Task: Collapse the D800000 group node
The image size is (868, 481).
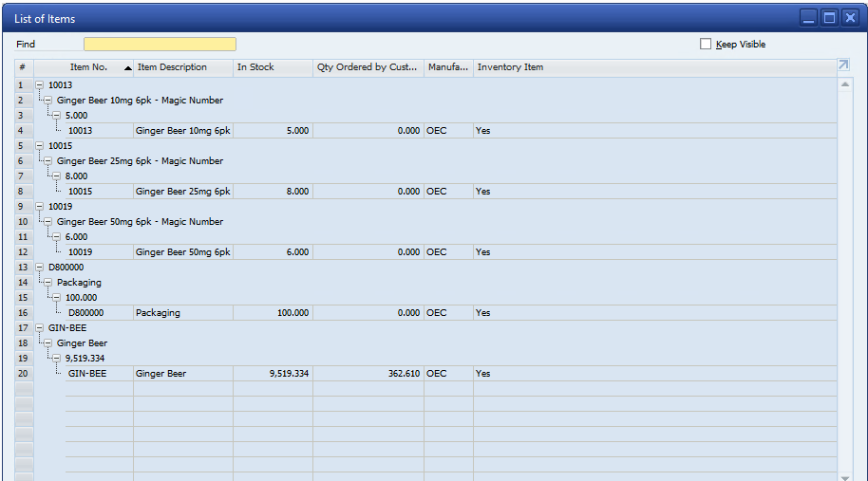Action: click(39, 268)
